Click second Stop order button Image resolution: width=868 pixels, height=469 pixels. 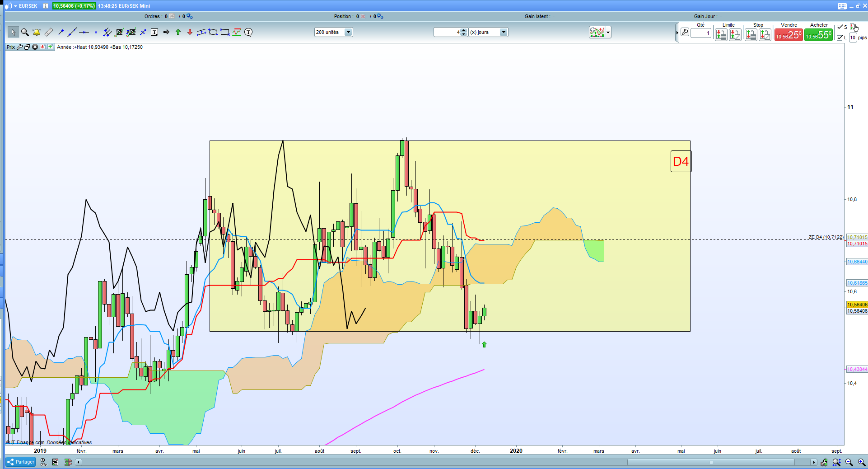click(765, 34)
